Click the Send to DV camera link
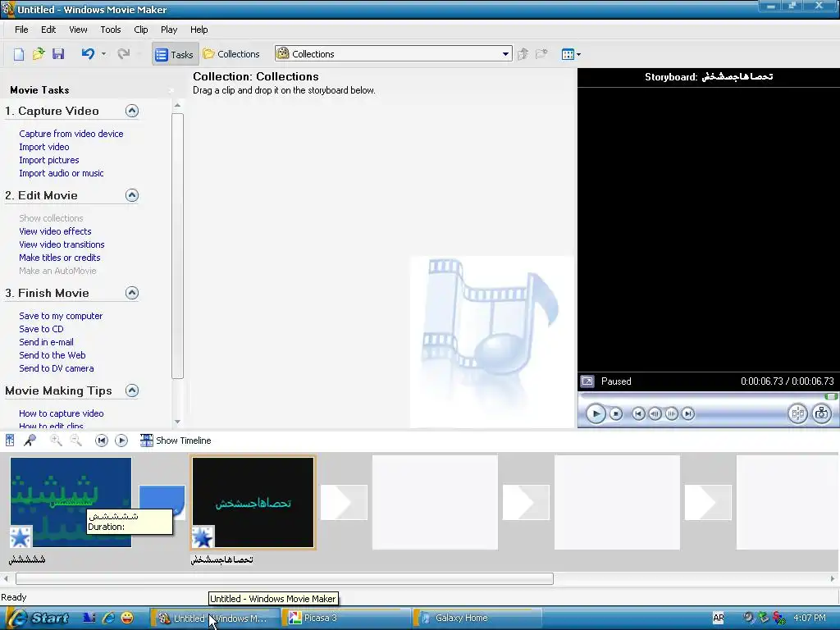Image resolution: width=840 pixels, height=630 pixels. (57, 368)
